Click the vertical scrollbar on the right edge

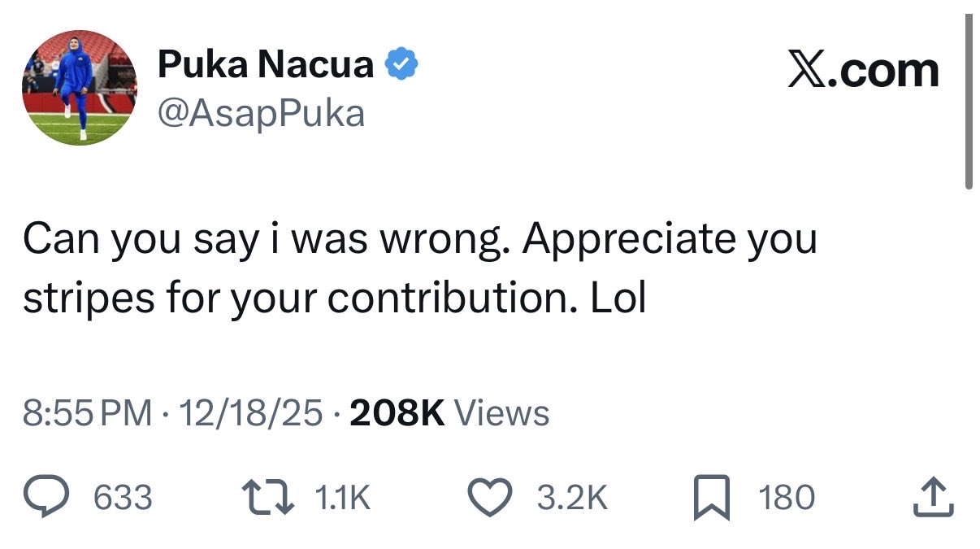[x=968, y=102]
